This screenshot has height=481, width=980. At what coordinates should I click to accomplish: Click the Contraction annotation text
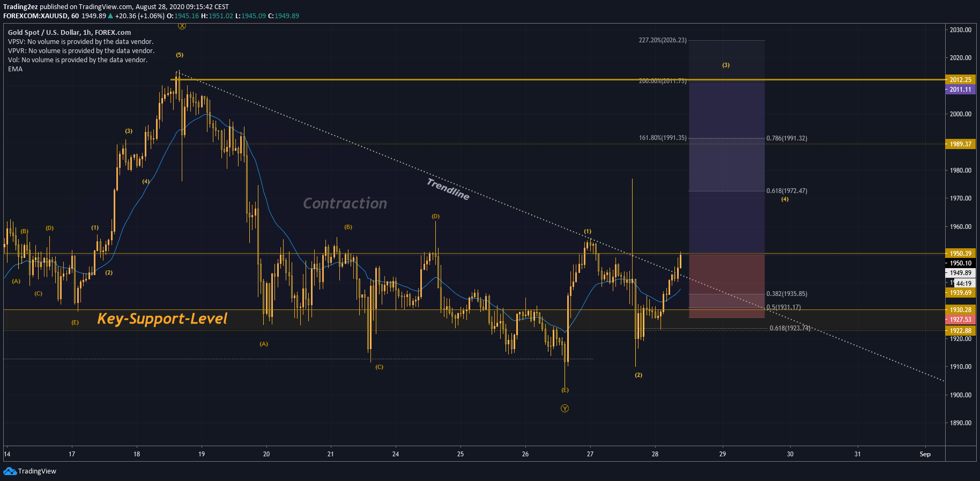[345, 203]
